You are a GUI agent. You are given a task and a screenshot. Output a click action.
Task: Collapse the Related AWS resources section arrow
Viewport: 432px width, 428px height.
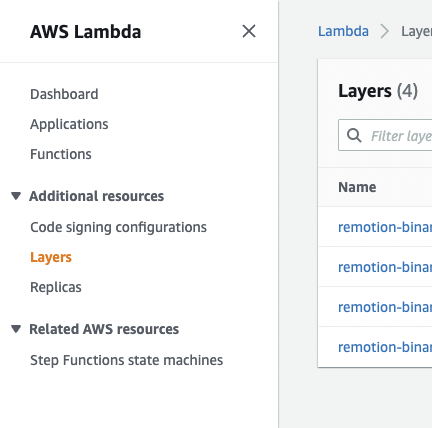tap(16, 329)
